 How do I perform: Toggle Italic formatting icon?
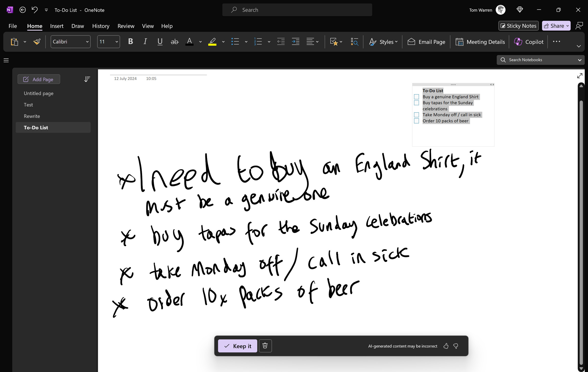(x=145, y=42)
